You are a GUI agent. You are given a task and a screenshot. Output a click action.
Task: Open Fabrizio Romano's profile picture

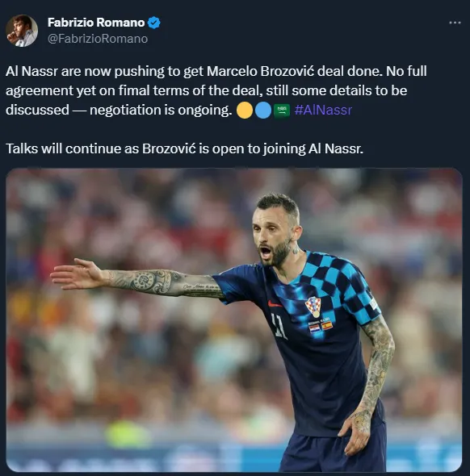click(x=22, y=31)
